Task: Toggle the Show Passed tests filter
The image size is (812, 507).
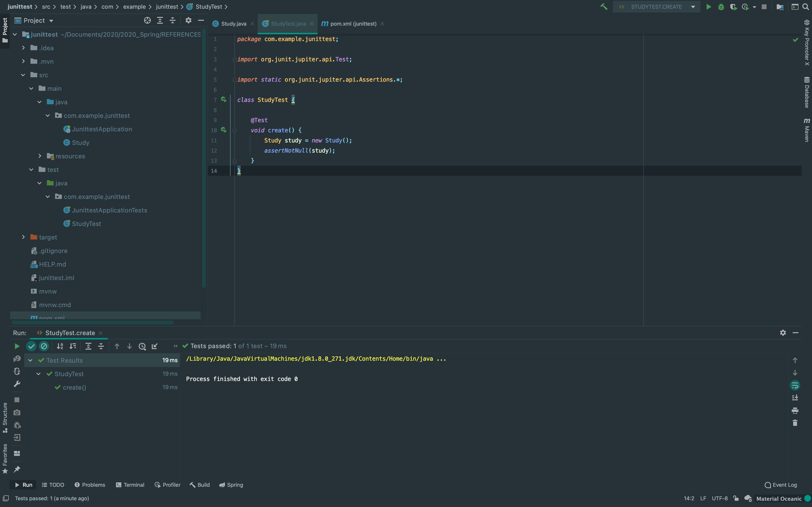Action: [31, 346]
